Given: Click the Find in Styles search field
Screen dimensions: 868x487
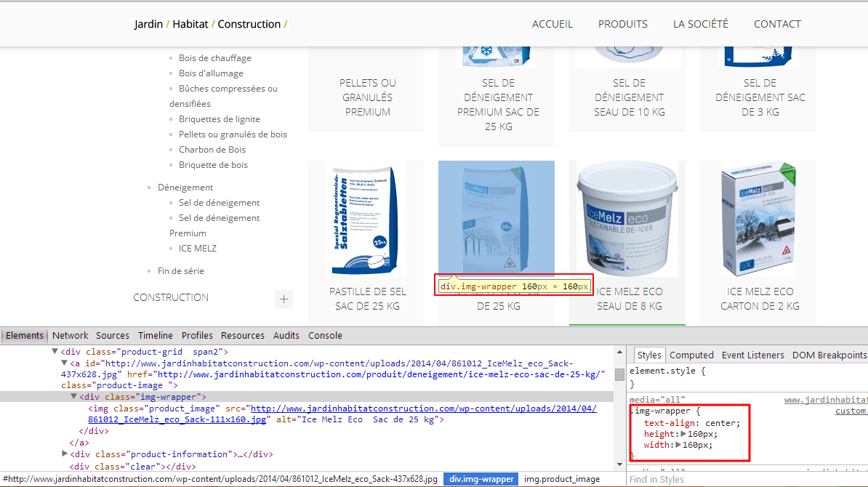Looking at the screenshot, I should pyautogui.click(x=745, y=479).
